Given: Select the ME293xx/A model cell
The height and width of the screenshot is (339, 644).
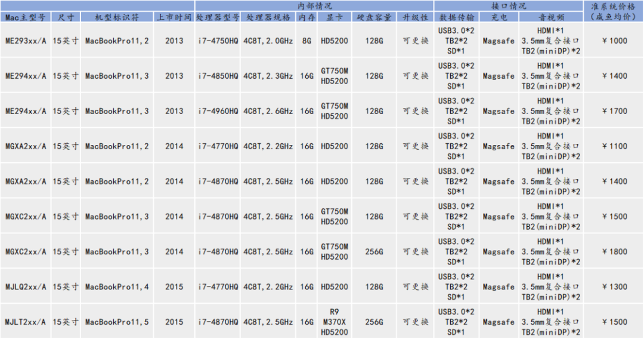Looking at the screenshot, I should [26, 41].
